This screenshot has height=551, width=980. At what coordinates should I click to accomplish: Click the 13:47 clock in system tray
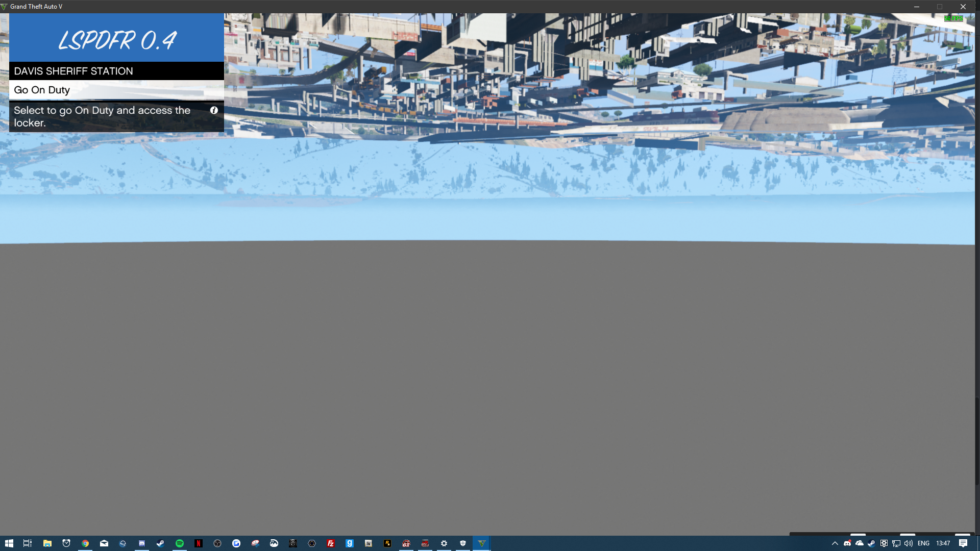pos(943,543)
